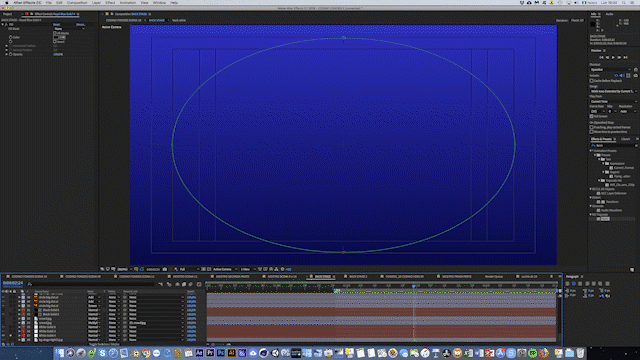Image resolution: width=640 pixels, height=360 pixels.
Task: Enable 'Move time to preview time'
Action: click(591, 132)
